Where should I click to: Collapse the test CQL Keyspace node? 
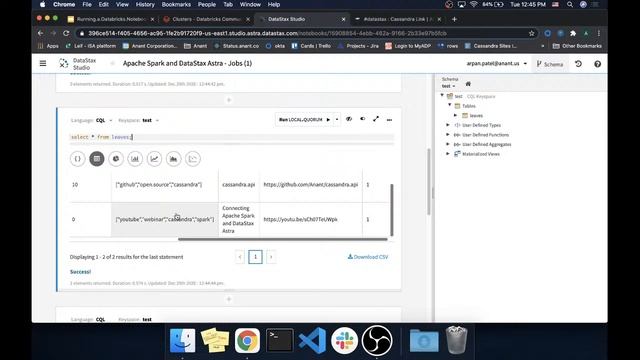pyautogui.click(x=442, y=96)
